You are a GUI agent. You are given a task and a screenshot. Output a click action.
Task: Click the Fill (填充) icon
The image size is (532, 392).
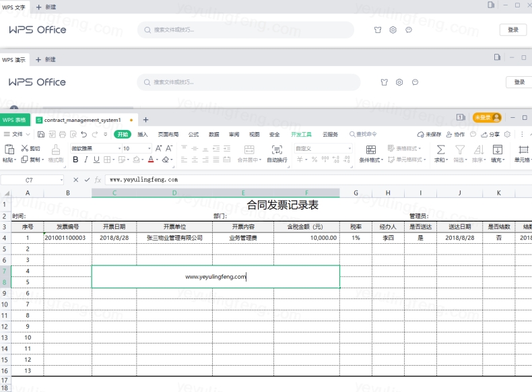[x=498, y=150]
